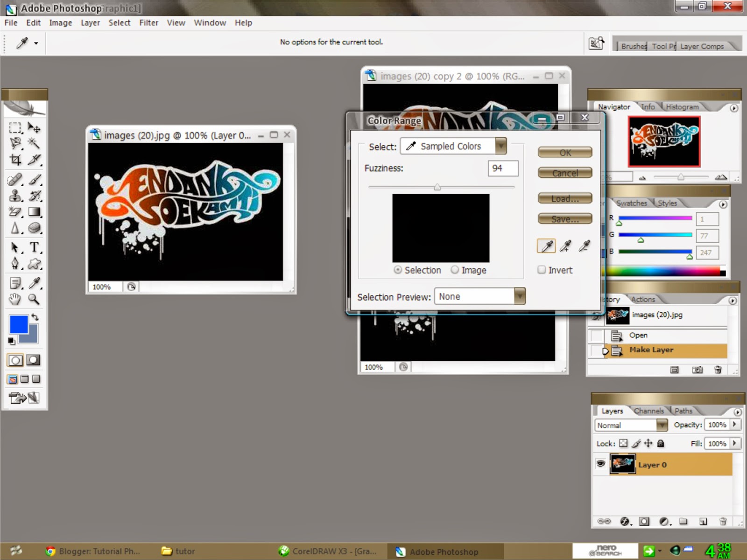Image resolution: width=747 pixels, height=560 pixels.
Task: Choose Subtract from Sample eyedropper in Color Range
Action: pos(584,246)
